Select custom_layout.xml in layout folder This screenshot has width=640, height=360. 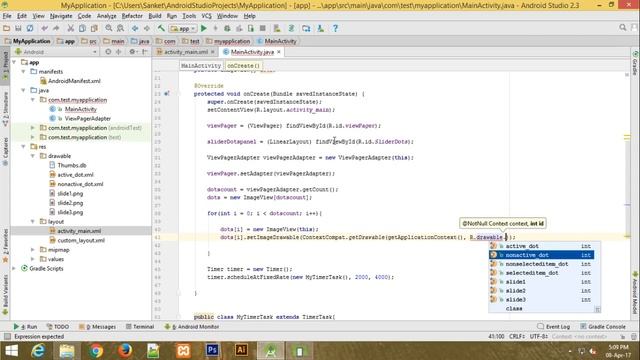point(81,240)
